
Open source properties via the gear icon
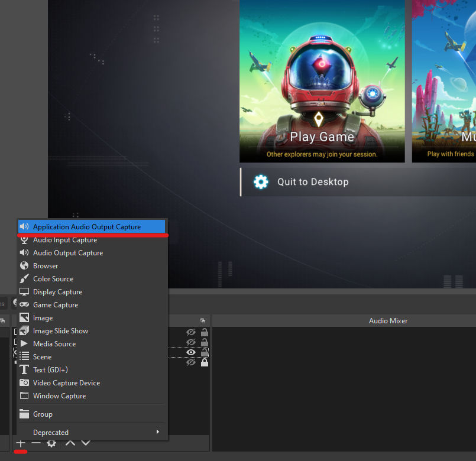52,443
